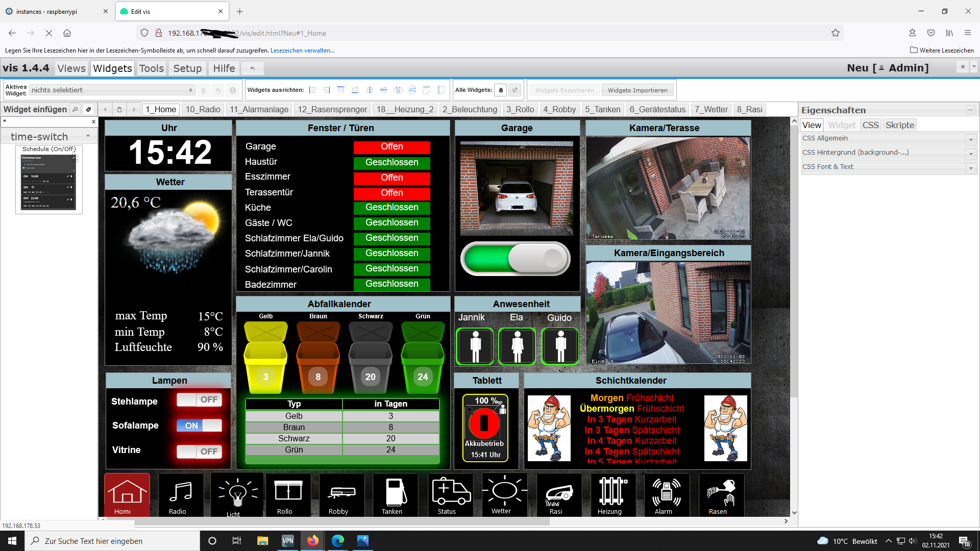Open the Aktives Widget dropdown

(x=112, y=90)
